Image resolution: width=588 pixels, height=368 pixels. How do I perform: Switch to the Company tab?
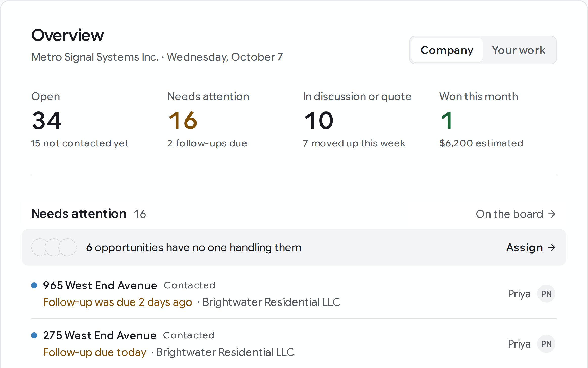click(447, 50)
